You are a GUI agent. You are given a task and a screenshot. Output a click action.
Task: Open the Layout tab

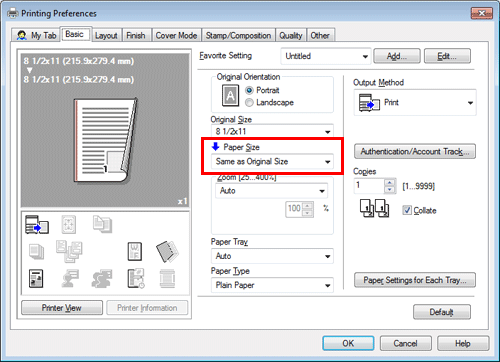106,35
